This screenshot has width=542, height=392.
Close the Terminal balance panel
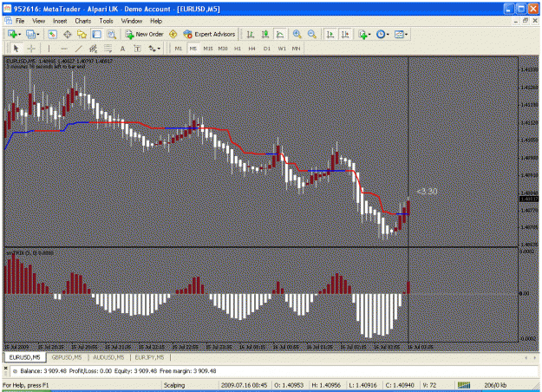pyautogui.click(x=5, y=368)
